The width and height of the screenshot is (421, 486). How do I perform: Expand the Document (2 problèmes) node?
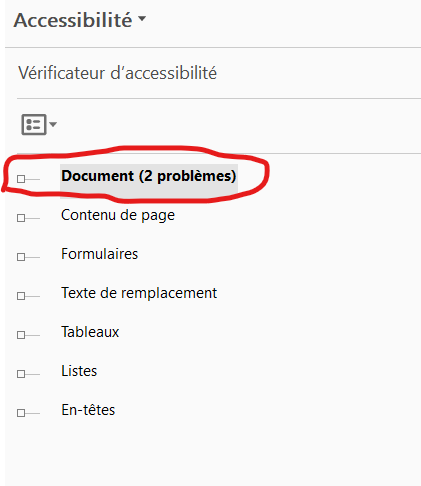click(x=21, y=179)
